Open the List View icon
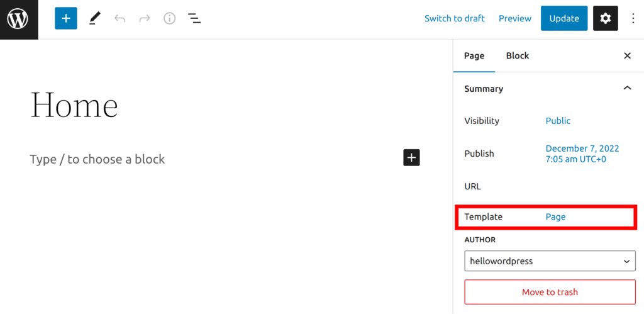Image resolution: width=644 pixels, height=314 pixels. pyautogui.click(x=195, y=19)
